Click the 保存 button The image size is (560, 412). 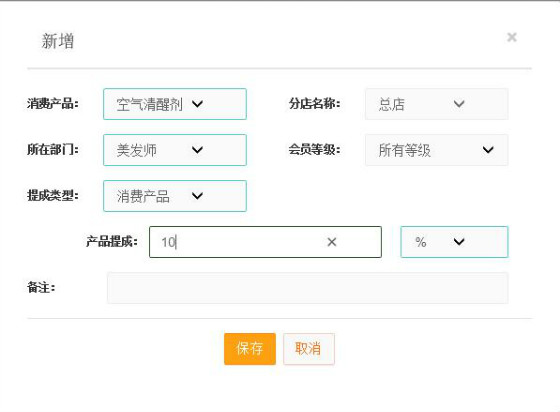click(x=250, y=349)
